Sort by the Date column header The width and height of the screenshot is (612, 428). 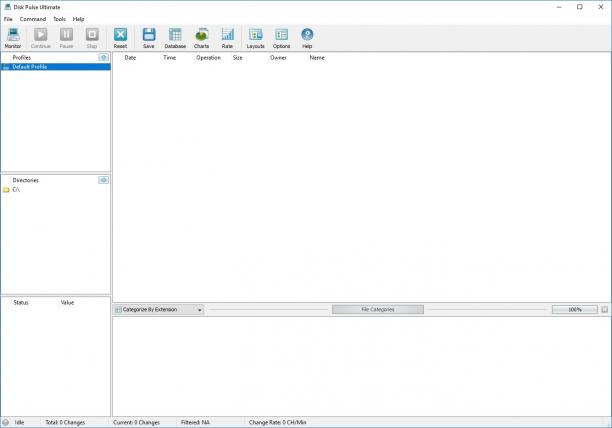click(130, 57)
